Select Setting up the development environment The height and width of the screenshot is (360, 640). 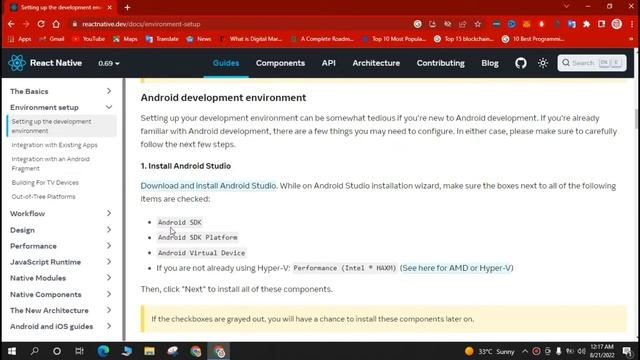[x=61, y=126]
